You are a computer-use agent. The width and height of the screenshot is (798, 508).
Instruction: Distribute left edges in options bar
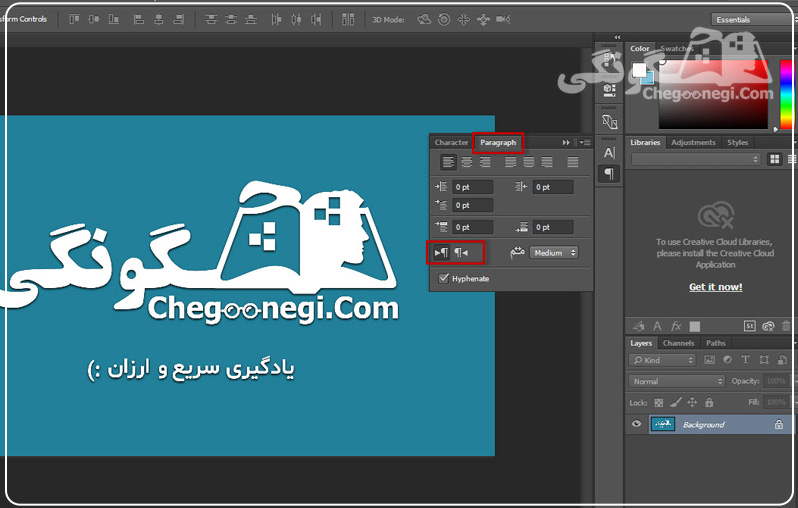click(x=276, y=19)
